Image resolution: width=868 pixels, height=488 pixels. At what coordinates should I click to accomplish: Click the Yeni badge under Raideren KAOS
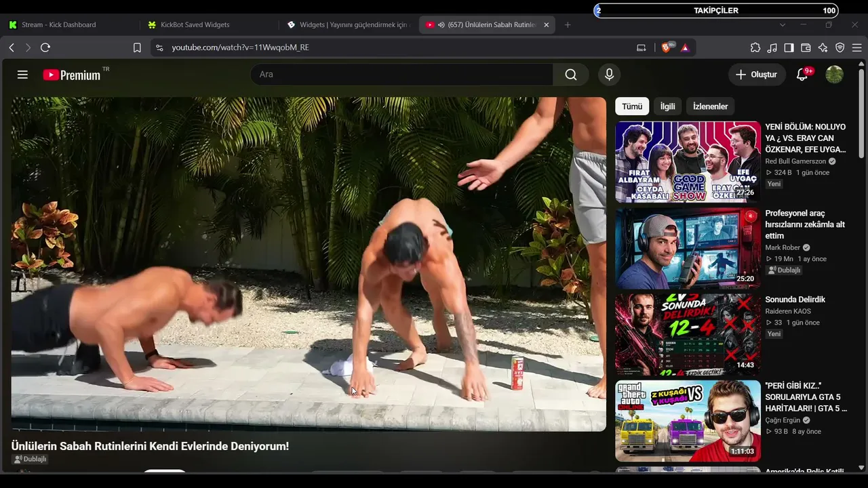[x=774, y=333]
